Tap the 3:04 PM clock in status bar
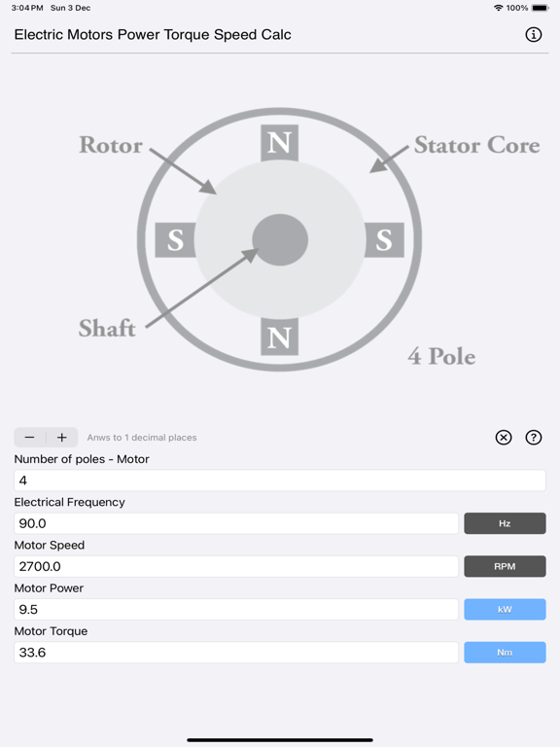The height and width of the screenshot is (747, 560). 27,8
